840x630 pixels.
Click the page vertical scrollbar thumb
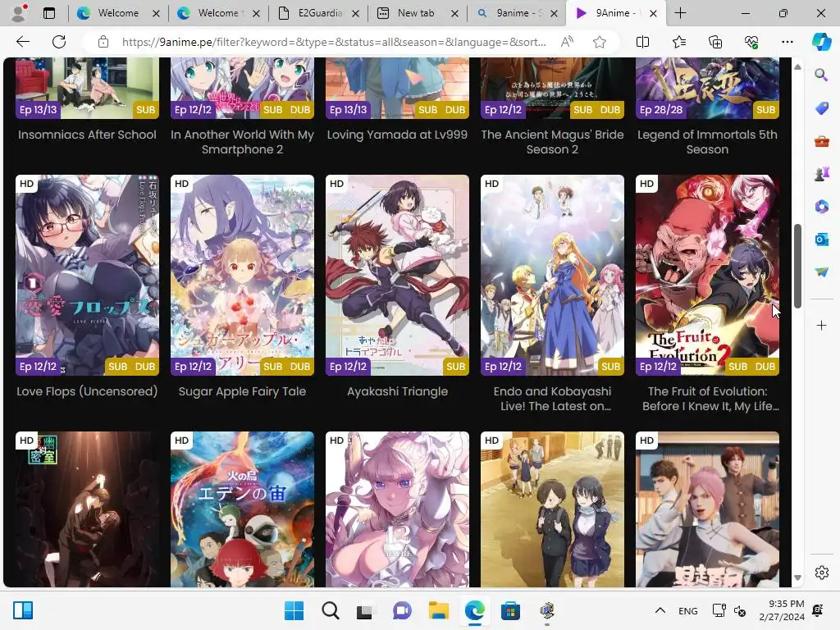tap(797, 266)
